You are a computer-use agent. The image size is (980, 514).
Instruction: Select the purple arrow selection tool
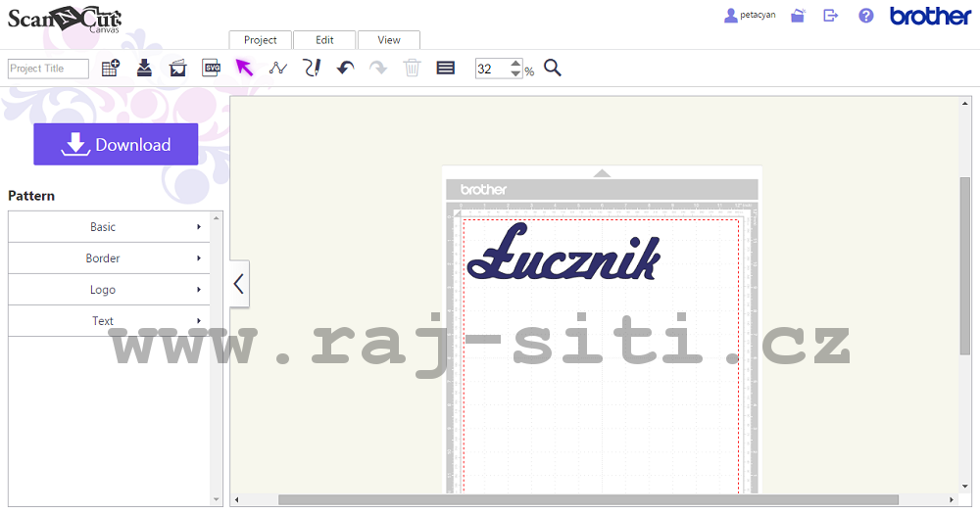[x=244, y=69]
